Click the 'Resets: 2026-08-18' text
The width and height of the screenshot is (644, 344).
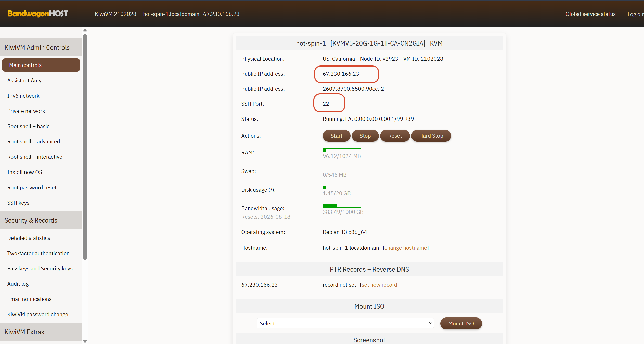(266, 217)
